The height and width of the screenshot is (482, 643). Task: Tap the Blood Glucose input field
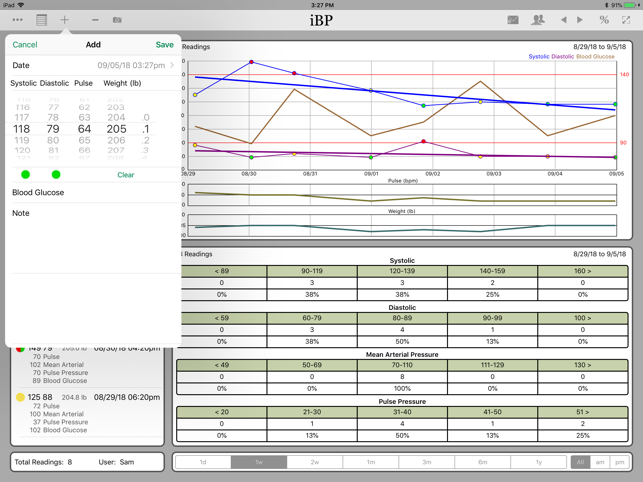pyautogui.click(x=93, y=193)
